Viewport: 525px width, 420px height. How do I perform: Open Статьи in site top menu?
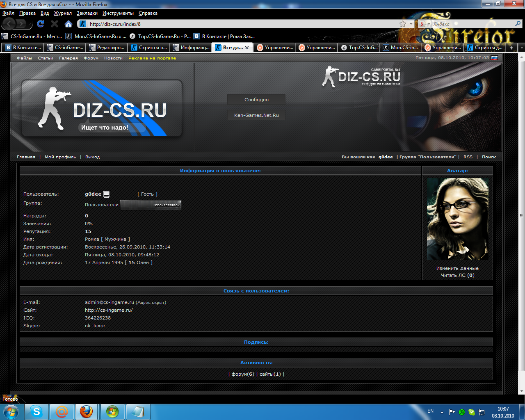[46, 58]
